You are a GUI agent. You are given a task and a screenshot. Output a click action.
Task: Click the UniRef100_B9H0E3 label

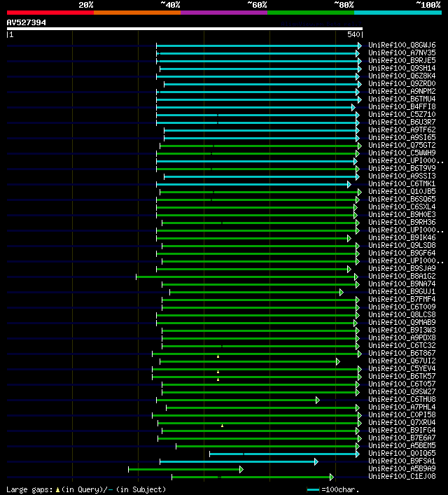point(402,214)
